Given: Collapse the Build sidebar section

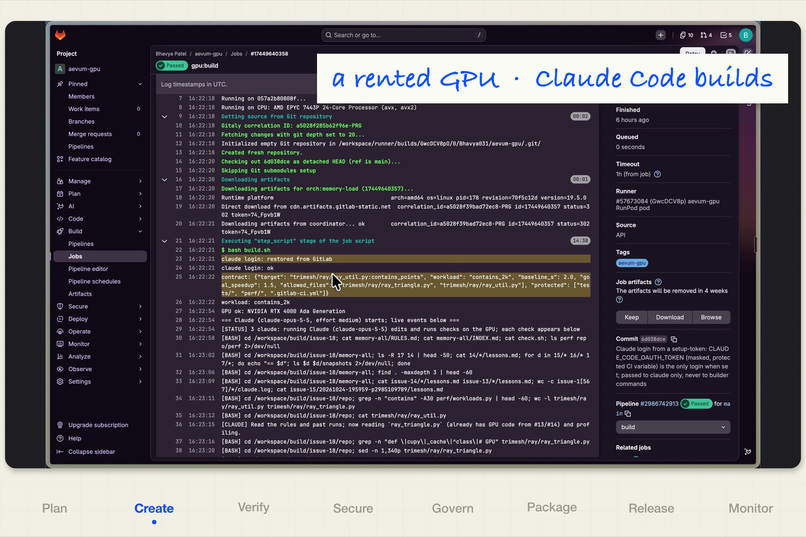Looking at the screenshot, I should point(140,231).
